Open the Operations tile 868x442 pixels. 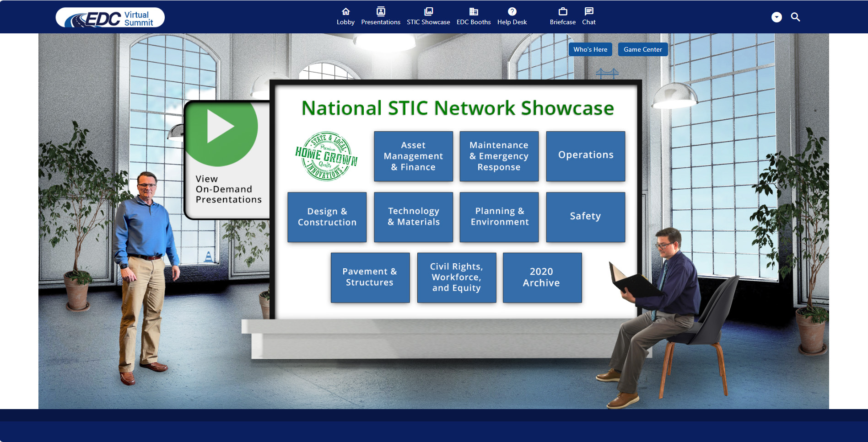(x=586, y=156)
